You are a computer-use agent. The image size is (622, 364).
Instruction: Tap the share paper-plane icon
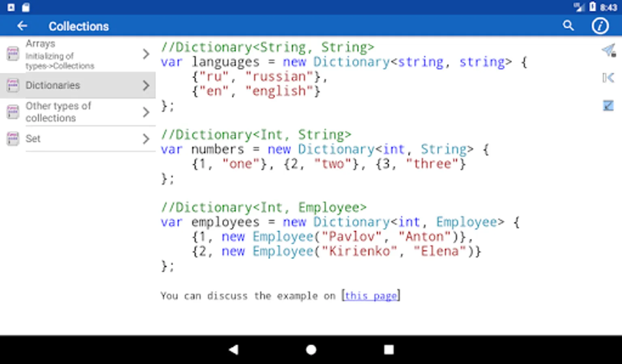(x=608, y=51)
